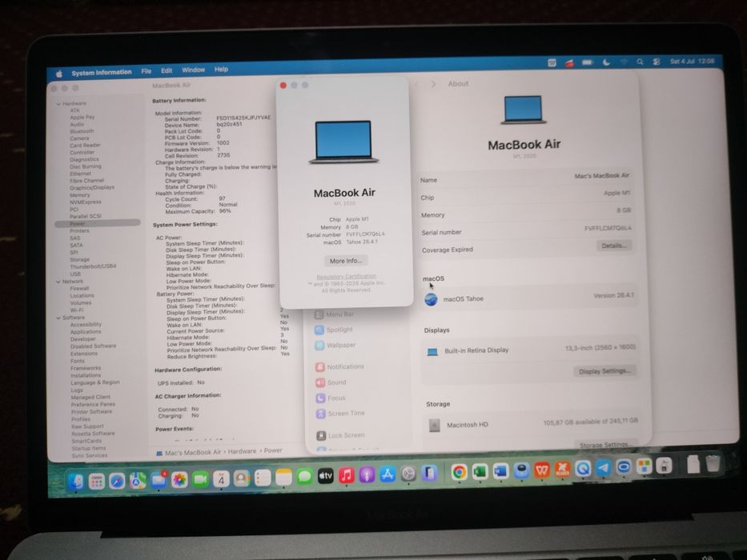This screenshot has width=747, height=560.
Task: Open the Help menu
Action: pyautogui.click(x=221, y=69)
